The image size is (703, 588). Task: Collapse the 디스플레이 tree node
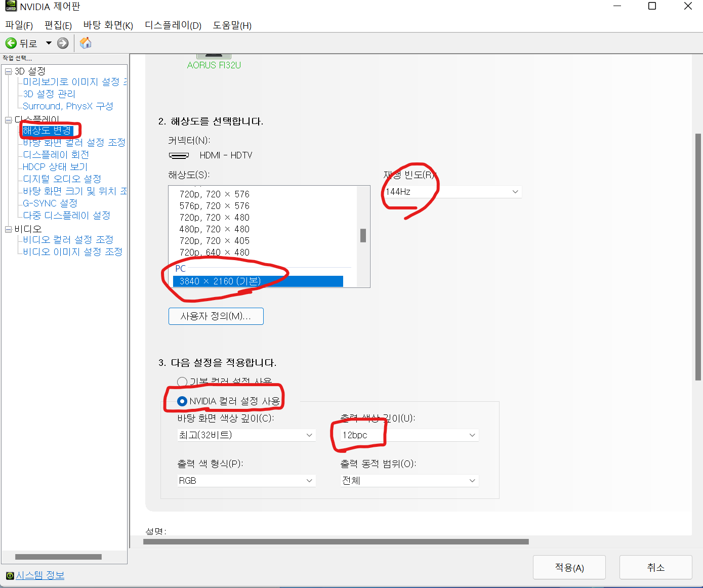coord(8,120)
